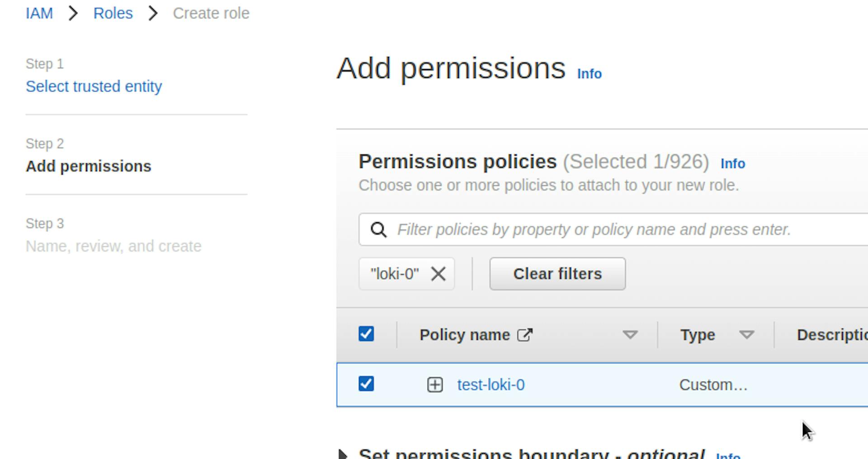Click the external link icon beside Policy name
868x459 pixels.
[x=525, y=335]
